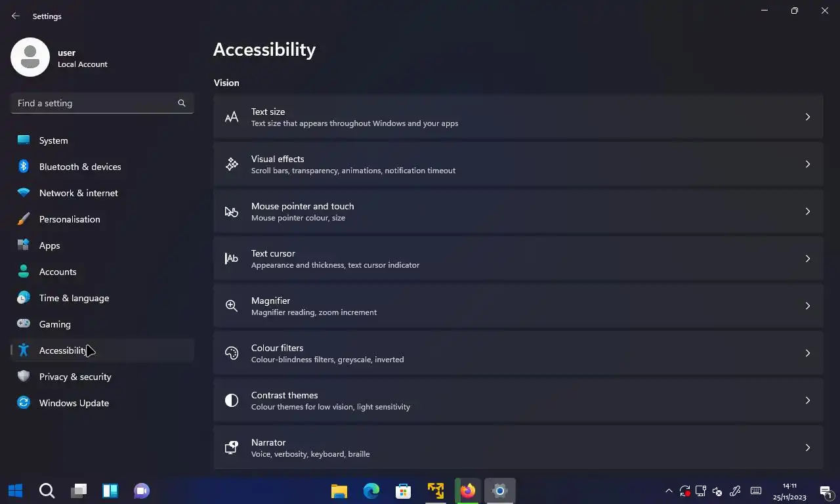840x504 pixels.
Task: Open the clock and date 14:11
Action: (x=789, y=491)
